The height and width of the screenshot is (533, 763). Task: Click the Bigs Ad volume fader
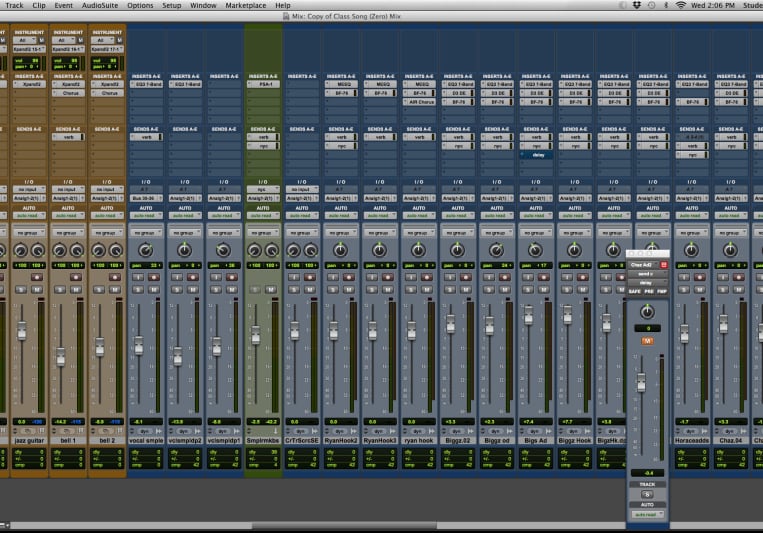coord(528,315)
